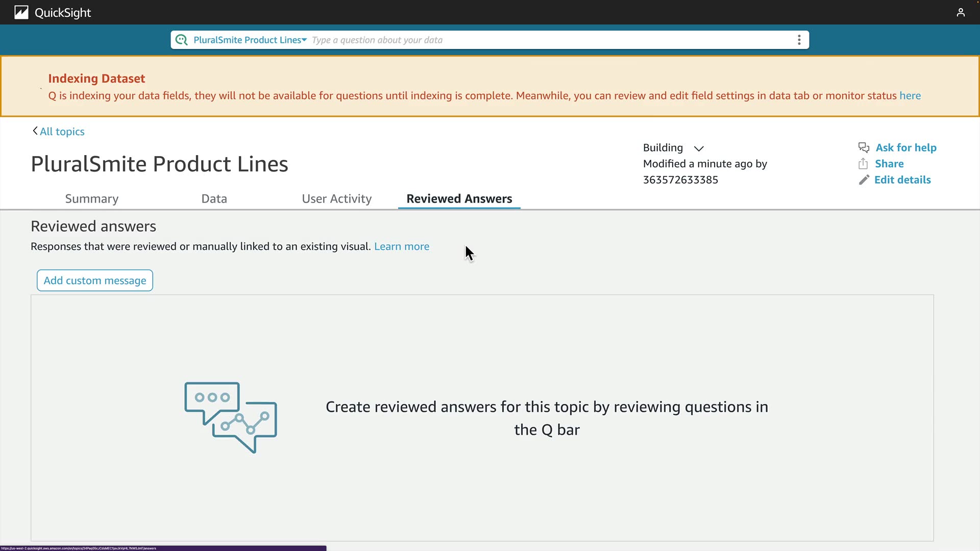
Task: Click the Share link text
Action: [889, 164]
